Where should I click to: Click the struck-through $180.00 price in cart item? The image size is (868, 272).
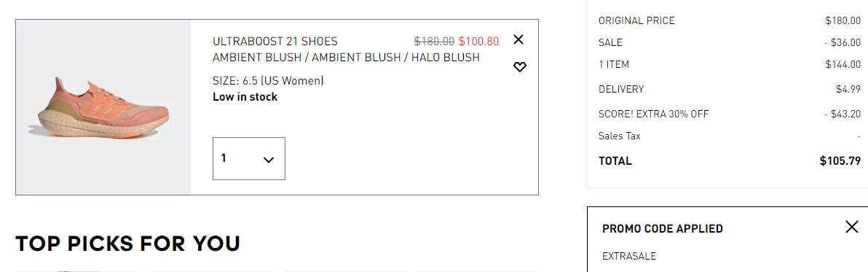(435, 41)
